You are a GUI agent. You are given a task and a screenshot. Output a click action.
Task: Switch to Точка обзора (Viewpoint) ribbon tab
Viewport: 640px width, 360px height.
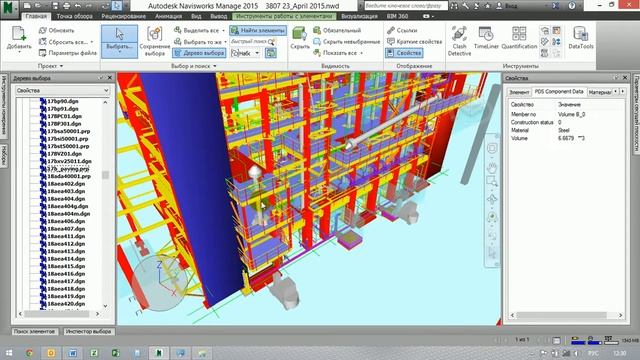[75, 16]
